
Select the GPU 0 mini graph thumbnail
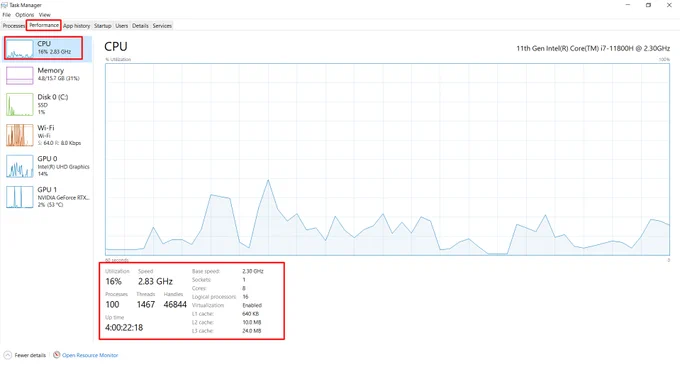[20, 166]
